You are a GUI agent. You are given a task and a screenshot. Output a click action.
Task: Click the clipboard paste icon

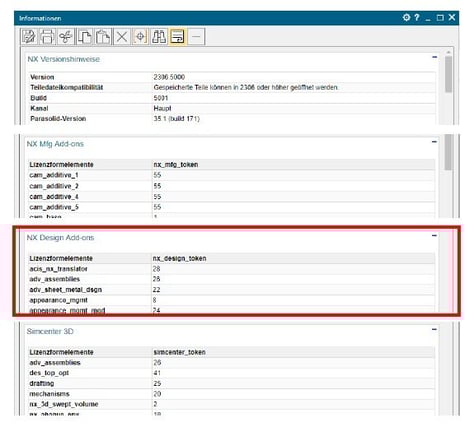coord(103,36)
